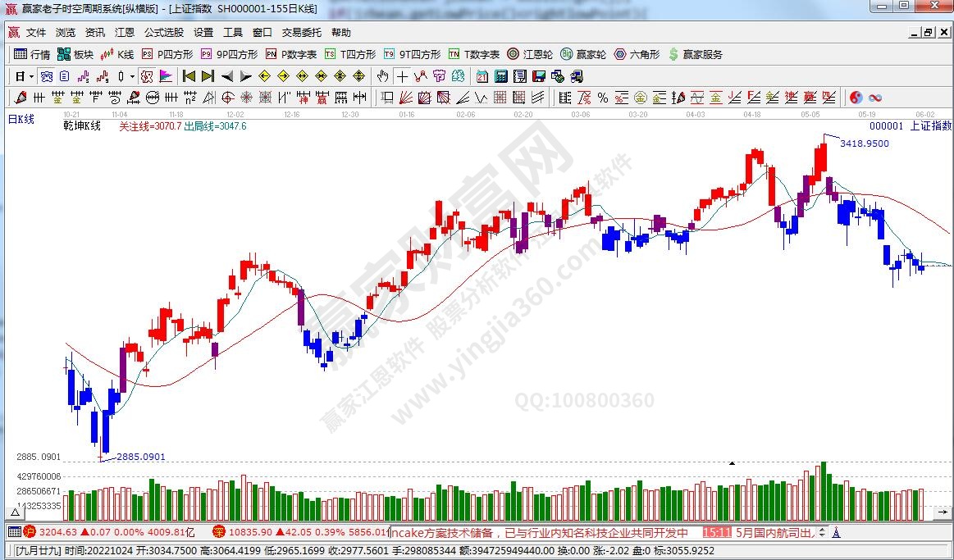Click the save floppy disk icon
This screenshot has width=954, height=560.
point(538,76)
